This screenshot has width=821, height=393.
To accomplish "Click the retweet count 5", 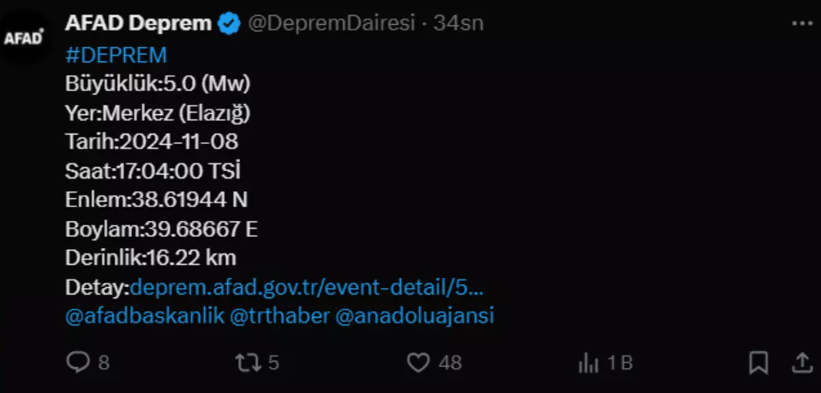I will (x=273, y=363).
